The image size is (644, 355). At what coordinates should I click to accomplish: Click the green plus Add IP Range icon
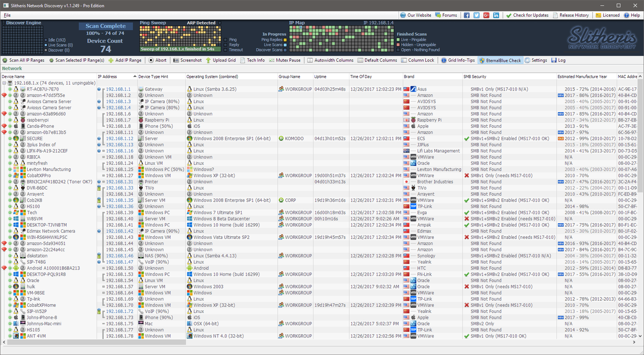(111, 60)
